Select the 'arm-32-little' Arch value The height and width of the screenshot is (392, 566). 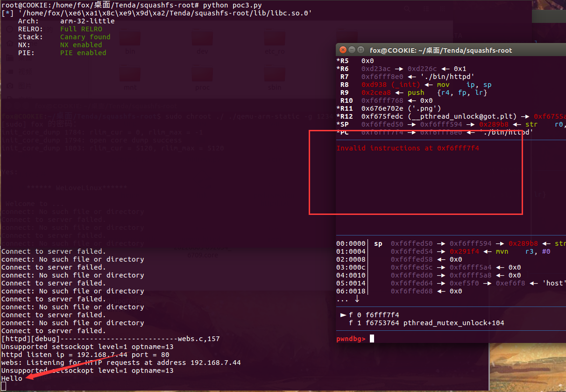click(x=88, y=21)
